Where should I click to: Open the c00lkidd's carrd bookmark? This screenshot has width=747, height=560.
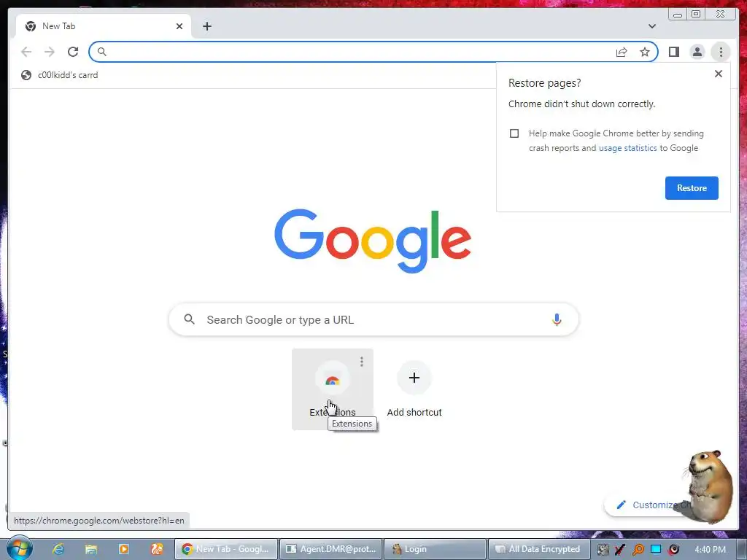point(60,75)
